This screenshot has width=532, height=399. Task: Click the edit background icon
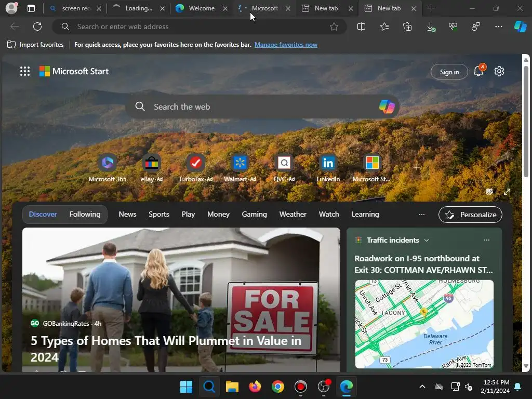click(489, 192)
